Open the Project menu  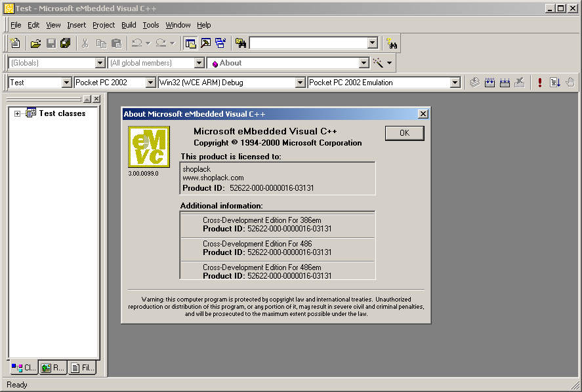coord(104,25)
